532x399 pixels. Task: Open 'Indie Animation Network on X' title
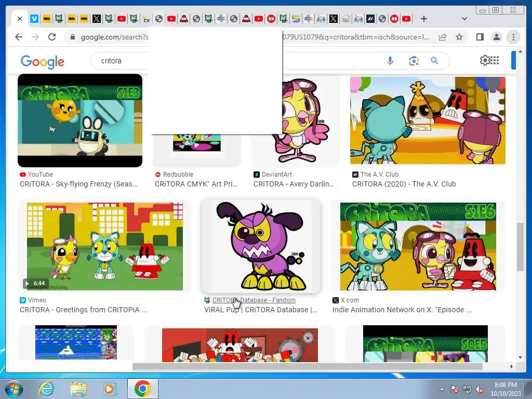(x=402, y=310)
